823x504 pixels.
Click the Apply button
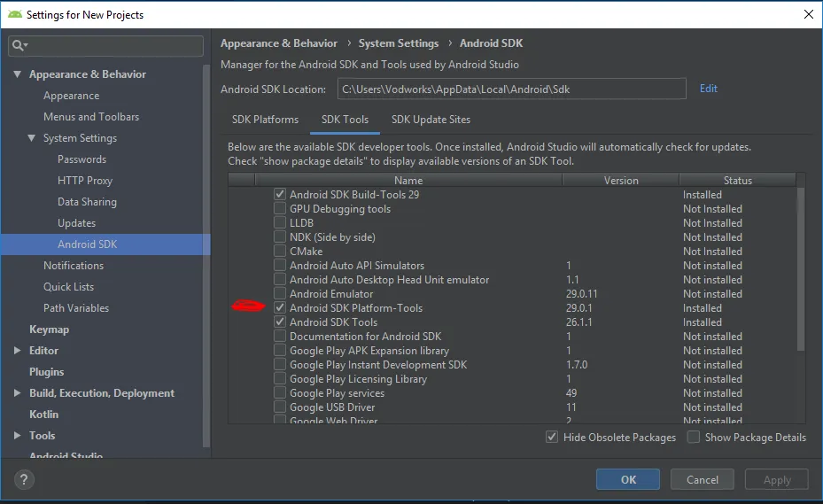(777, 479)
